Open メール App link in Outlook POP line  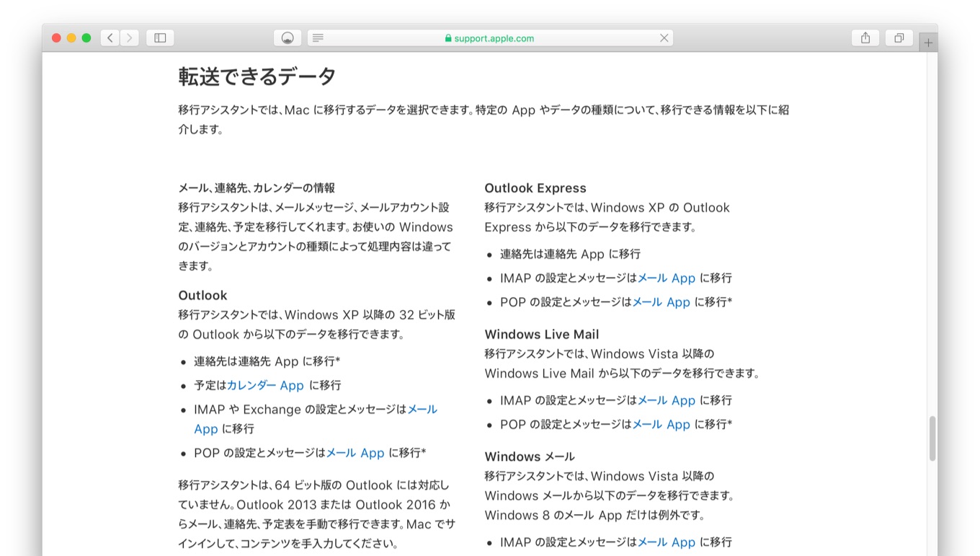355,453
